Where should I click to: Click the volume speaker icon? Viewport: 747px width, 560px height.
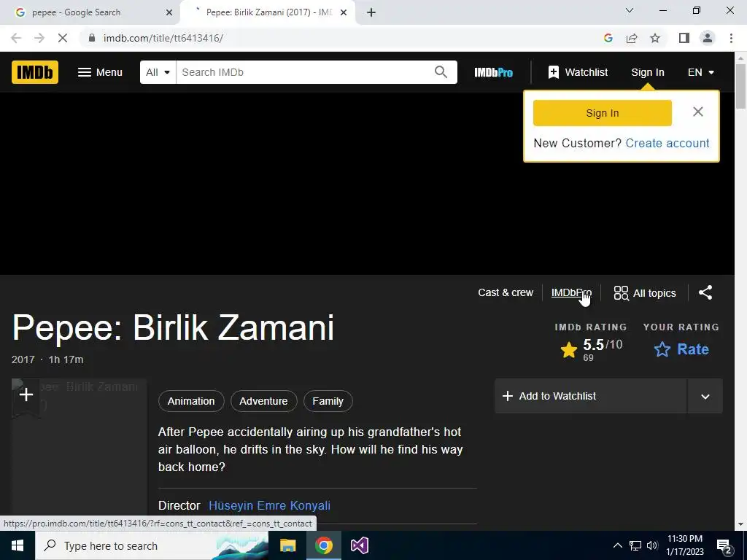click(652, 545)
